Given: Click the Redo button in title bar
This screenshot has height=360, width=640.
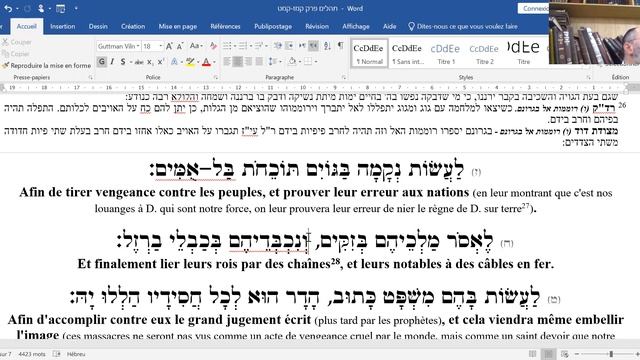Looking at the screenshot, I should pyautogui.click(x=28, y=8).
